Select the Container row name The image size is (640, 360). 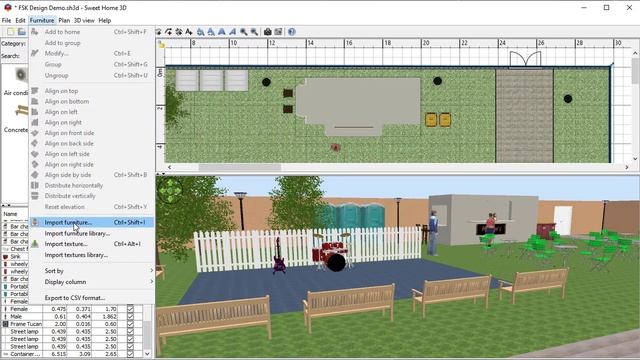(25, 354)
